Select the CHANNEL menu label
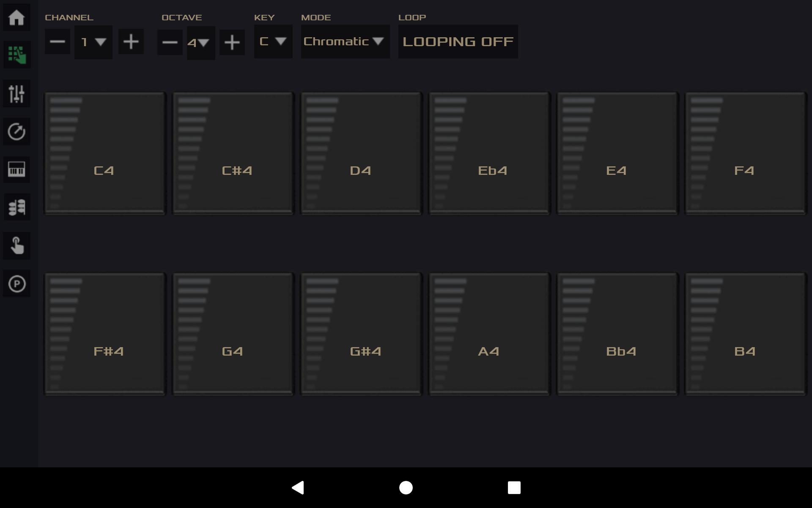812x508 pixels. (x=69, y=17)
